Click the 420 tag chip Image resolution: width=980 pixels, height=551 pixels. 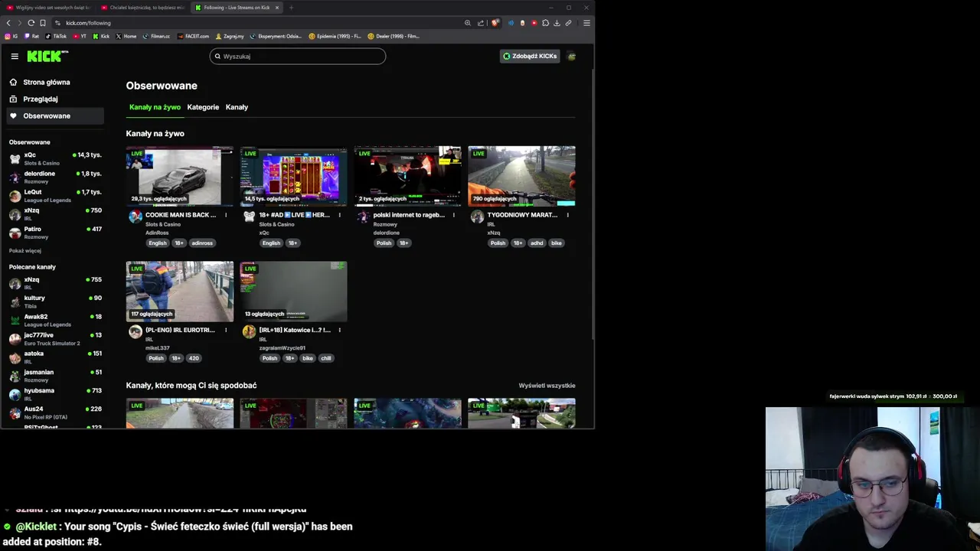[194, 358]
